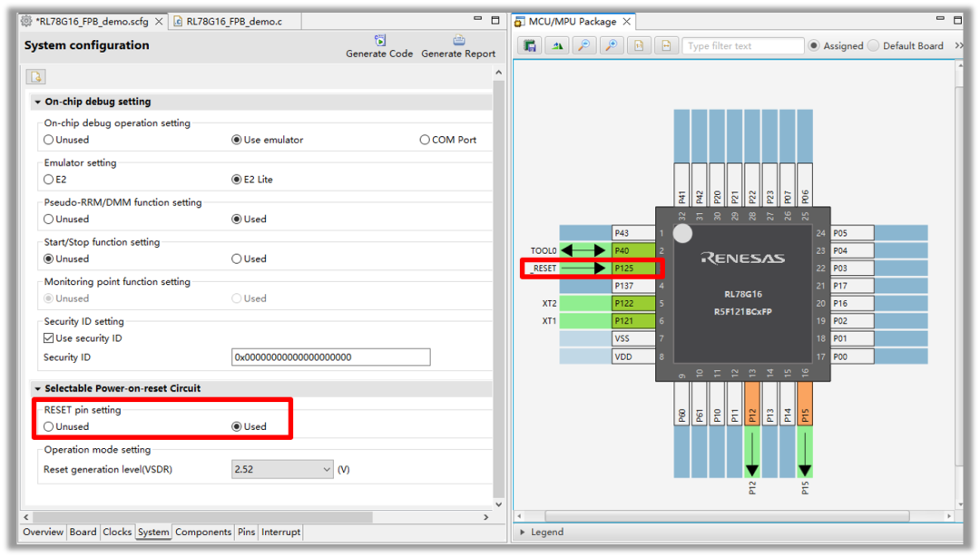Click Security ID input field
The height and width of the screenshot is (557, 980).
[x=330, y=357]
